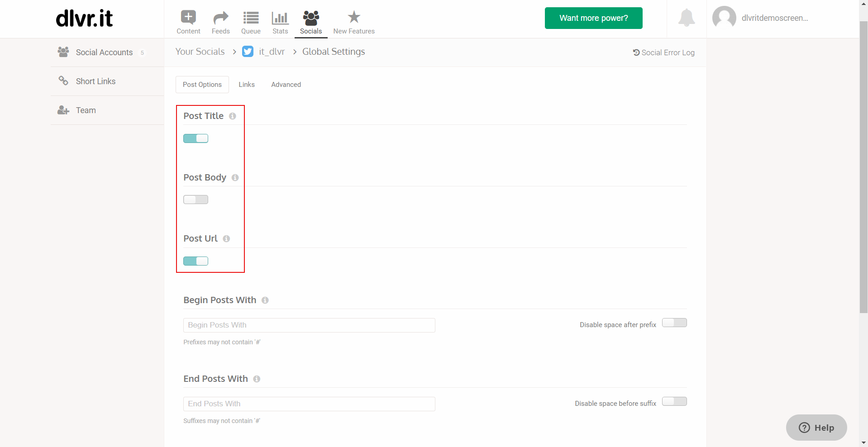868x447 pixels.
Task: Click the End Posts With info icon
Action: (x=257, y=379)
